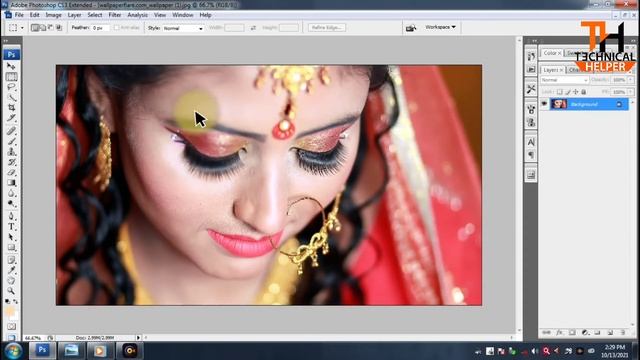Select the Pen tool
The width and height of the screenshot is (640, 360).
pyautogui.click(x=11, y=216)
